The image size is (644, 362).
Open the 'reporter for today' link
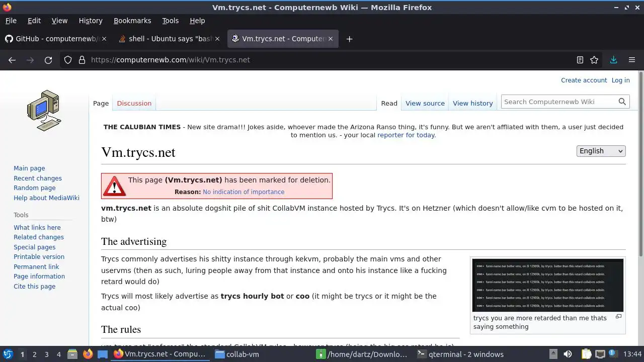pos(406,135)
